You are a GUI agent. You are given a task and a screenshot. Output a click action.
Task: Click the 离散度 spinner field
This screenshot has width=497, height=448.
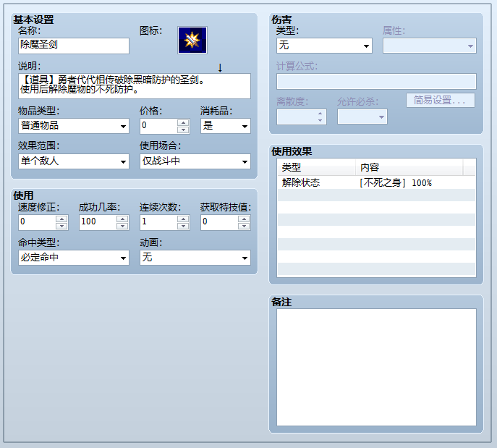(x=302, y=117)
